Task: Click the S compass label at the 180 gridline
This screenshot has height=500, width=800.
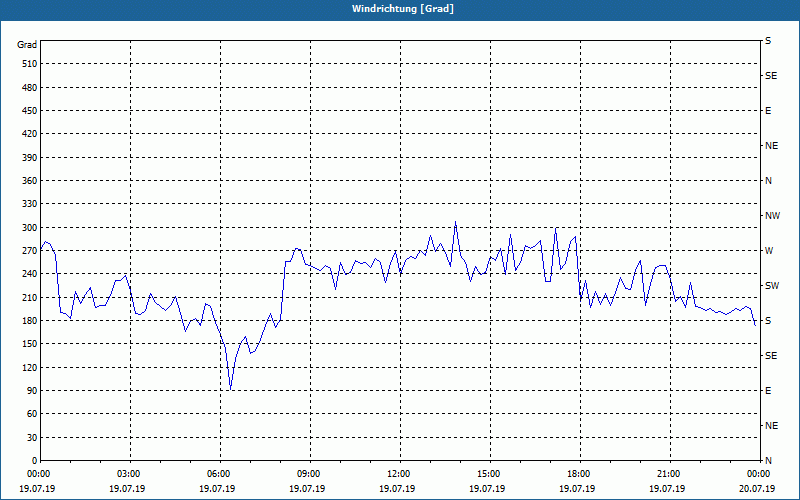Action: coord(768,321)
